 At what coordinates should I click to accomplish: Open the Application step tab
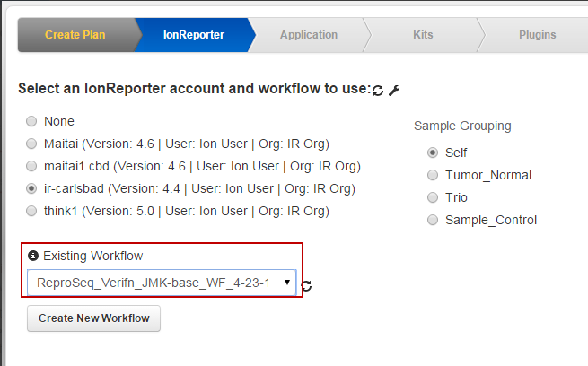pyautogui.click(x=308, y=35)
